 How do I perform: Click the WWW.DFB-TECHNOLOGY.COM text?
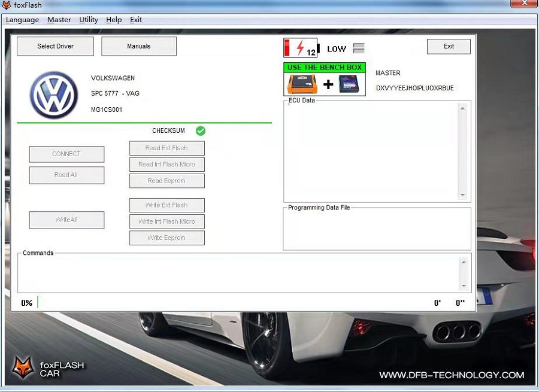(x=452, y=375)
